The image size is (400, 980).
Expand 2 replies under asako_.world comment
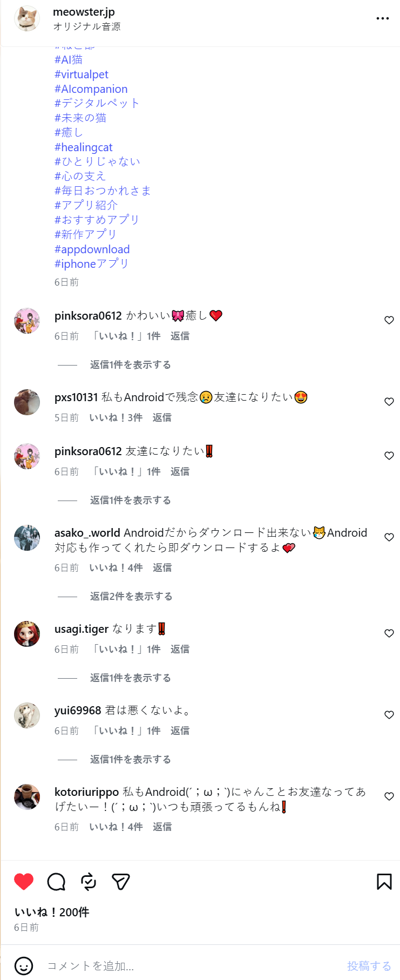coord(131,596)
